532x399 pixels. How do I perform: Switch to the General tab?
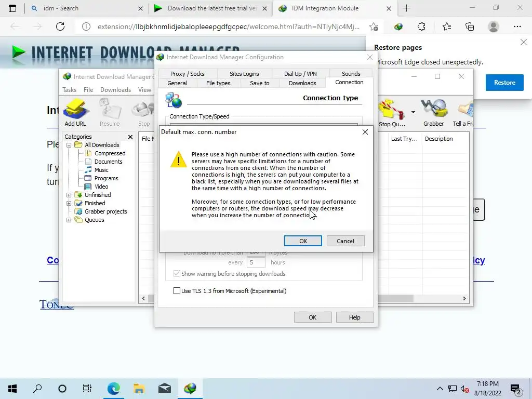click(177, 83)
